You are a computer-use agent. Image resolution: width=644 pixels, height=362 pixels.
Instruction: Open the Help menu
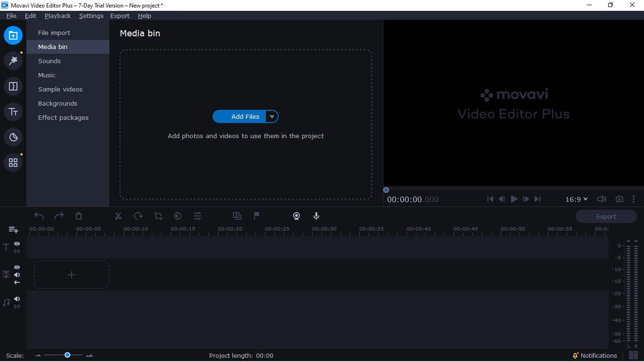pos(144,16)
